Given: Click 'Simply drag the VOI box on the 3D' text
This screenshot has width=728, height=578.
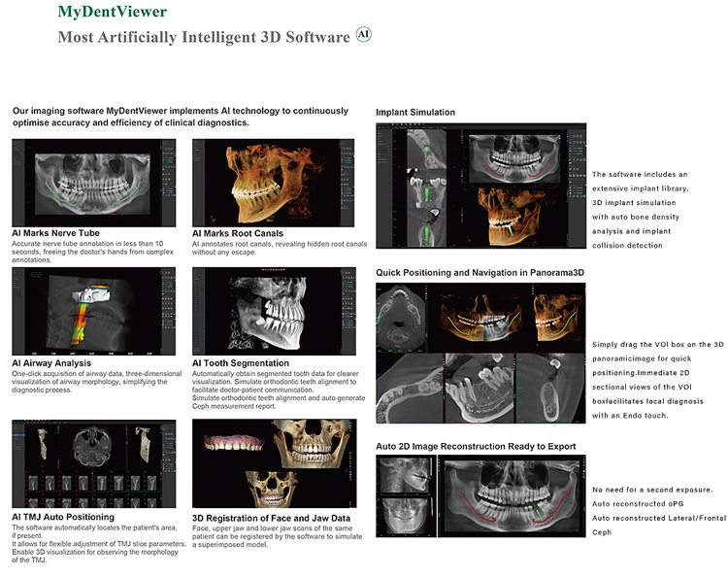Looking at the screenshot, I should 658,344.
